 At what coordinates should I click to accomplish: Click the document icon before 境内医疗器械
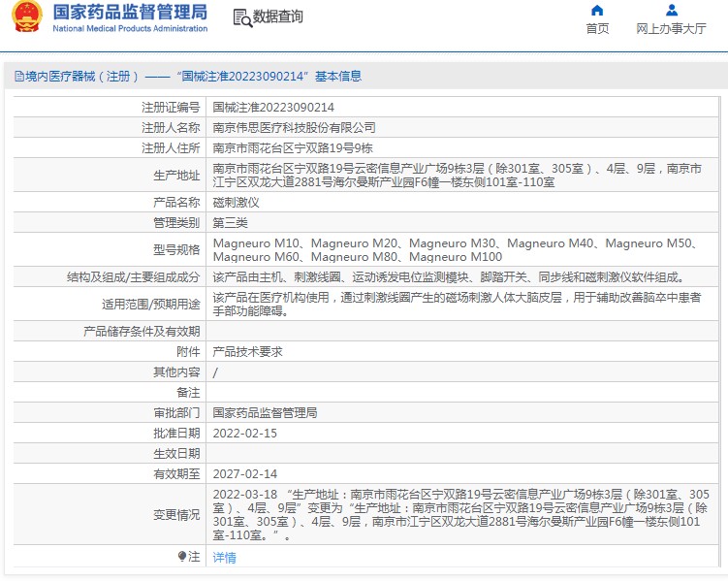click(18, 77)
